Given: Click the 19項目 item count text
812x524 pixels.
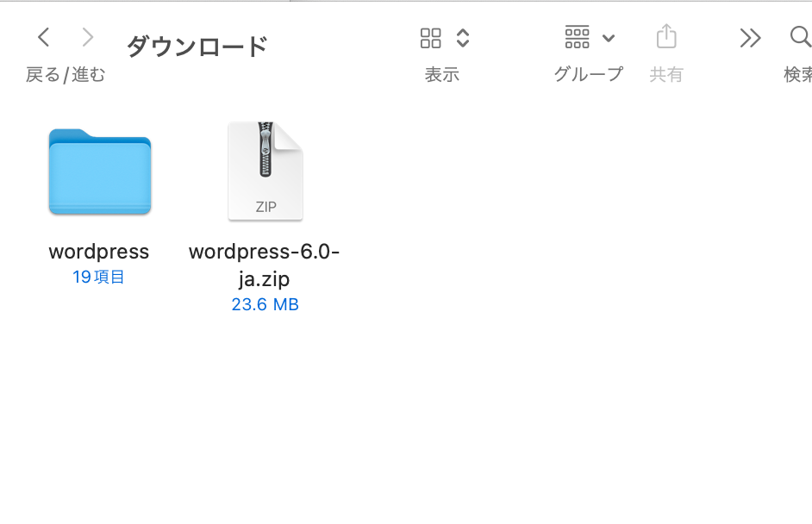Looking at the screenshot, I should click(x=99, y=278).
